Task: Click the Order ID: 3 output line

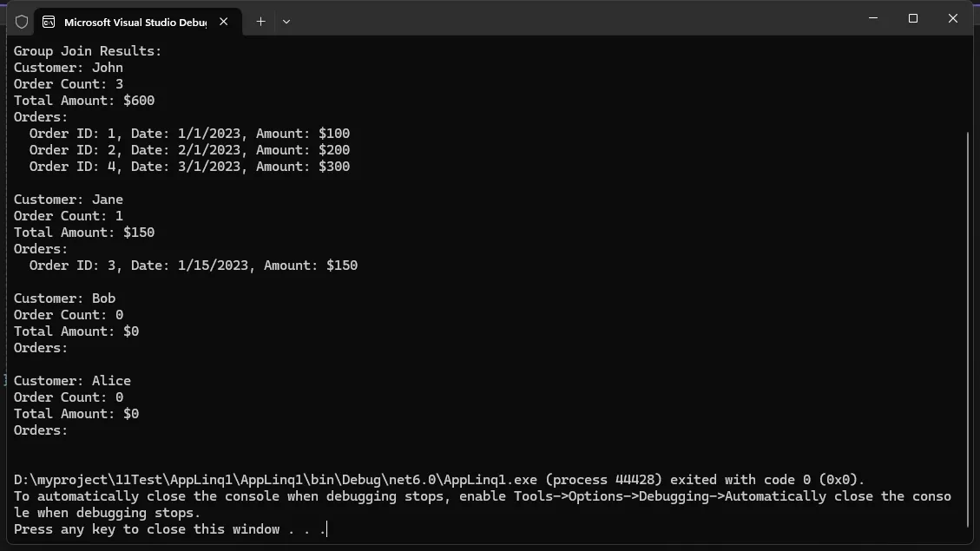Action: coord(193,266)
